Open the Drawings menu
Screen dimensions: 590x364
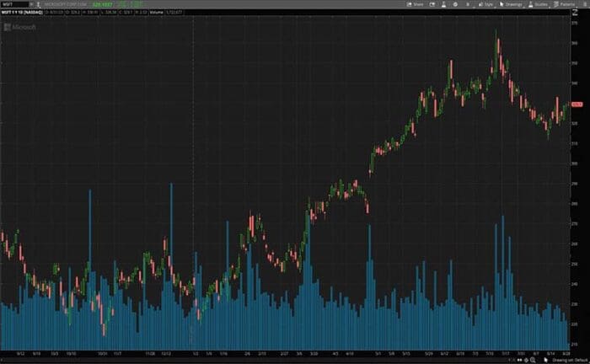pos(511,4)
